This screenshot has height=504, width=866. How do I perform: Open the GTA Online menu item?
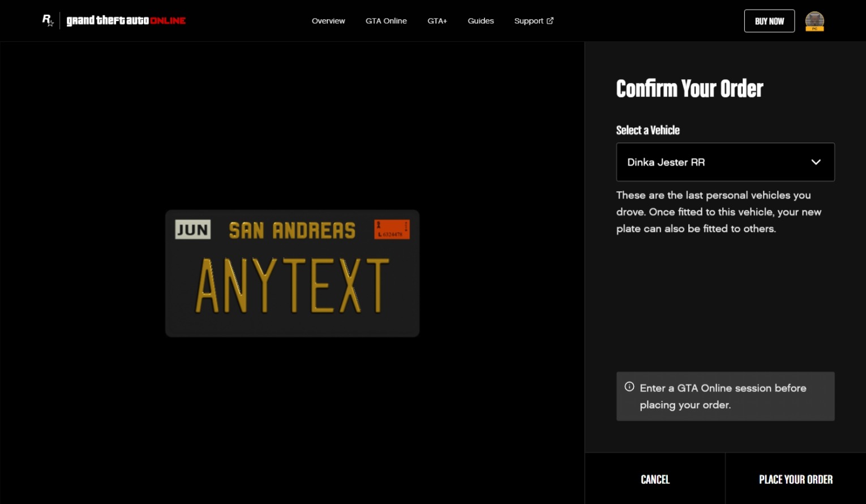386,21
